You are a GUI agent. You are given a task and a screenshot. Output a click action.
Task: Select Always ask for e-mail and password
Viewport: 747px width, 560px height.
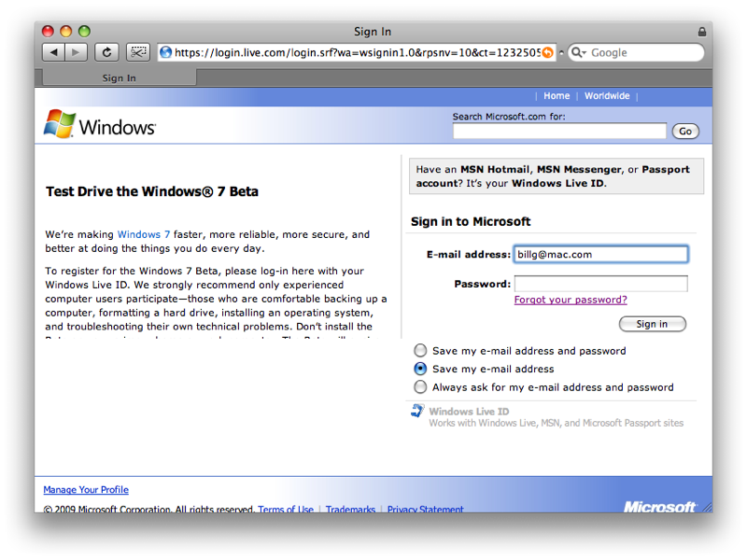(420, 386)
